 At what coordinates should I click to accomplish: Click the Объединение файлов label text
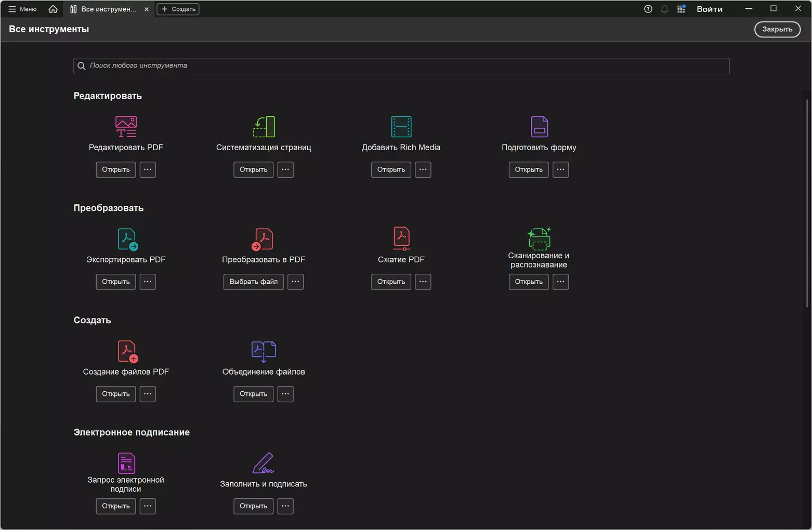tap(264, 372)
